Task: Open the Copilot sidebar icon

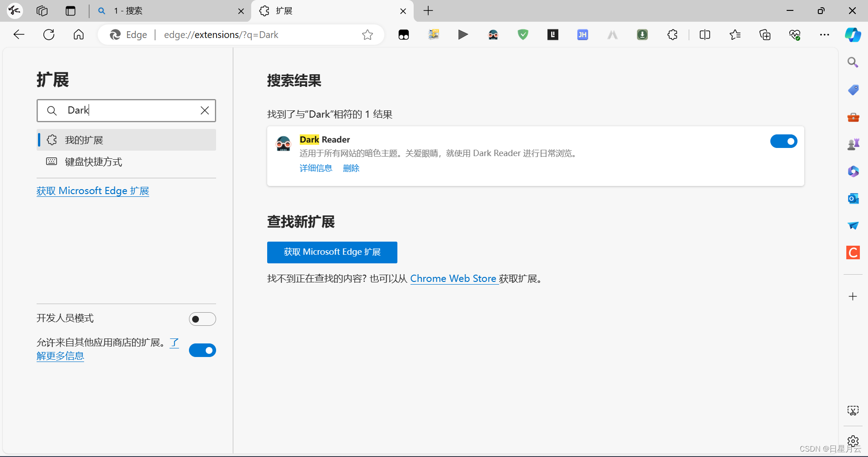Action: pos(853,35)
